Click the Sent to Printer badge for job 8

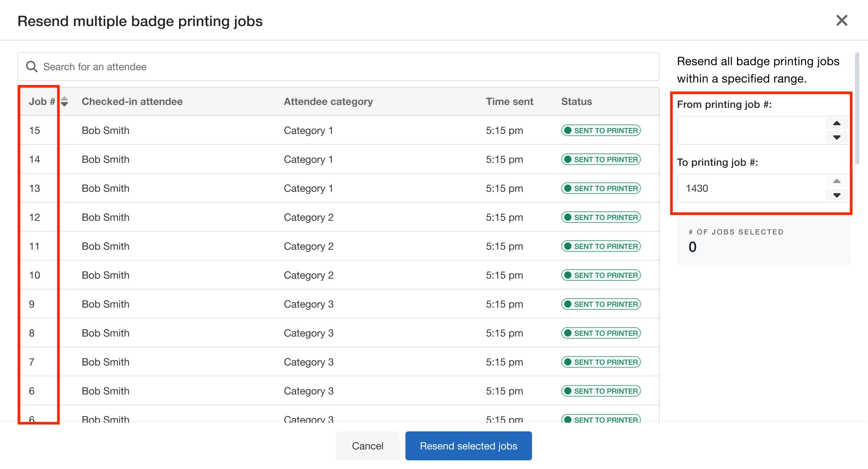[601, 333]
